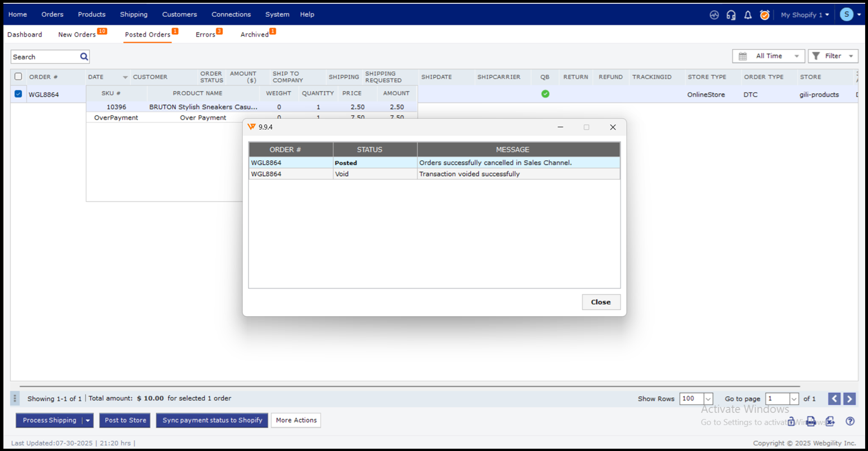Viewport: 868px width, 451px height.
Task: Click the Close button in dialog
Action: coord(600,302)
